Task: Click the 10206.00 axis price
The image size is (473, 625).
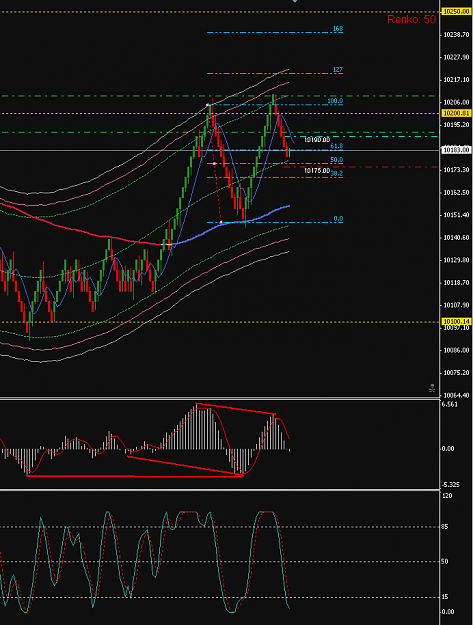Action: tap(457, 102)
